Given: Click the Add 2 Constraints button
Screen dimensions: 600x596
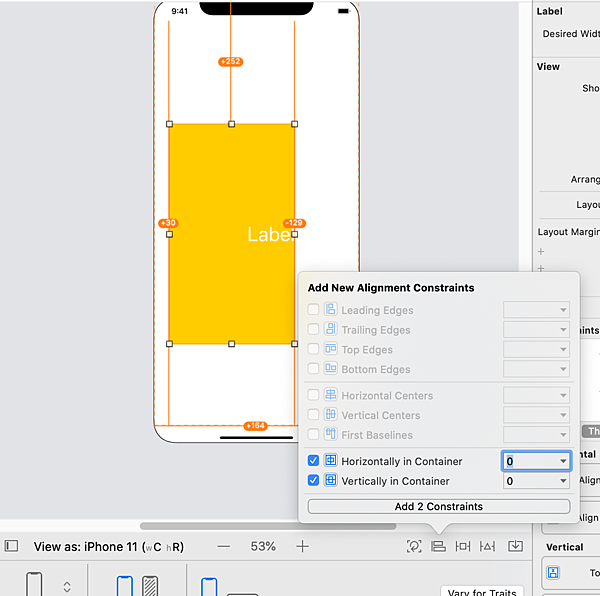Looking at the screenshot, I should (438, 507).
